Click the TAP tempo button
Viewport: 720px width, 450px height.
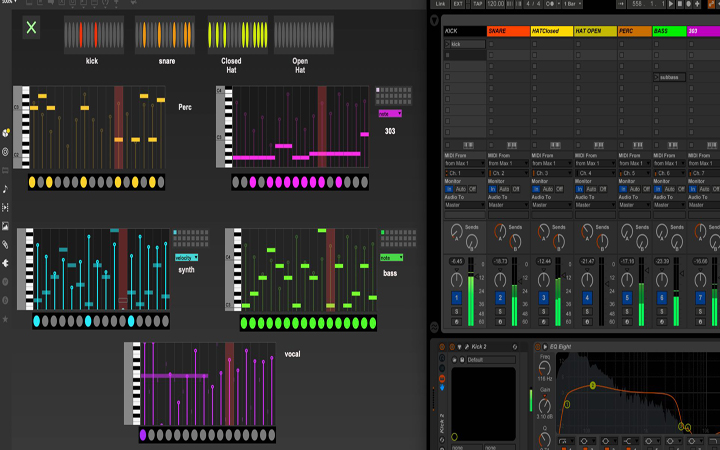478,4
